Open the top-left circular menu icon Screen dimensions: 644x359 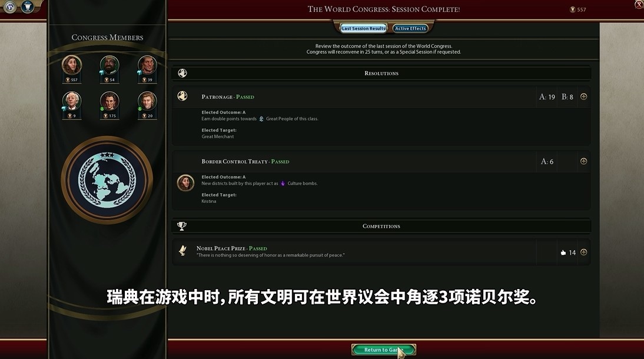point(9,6)
